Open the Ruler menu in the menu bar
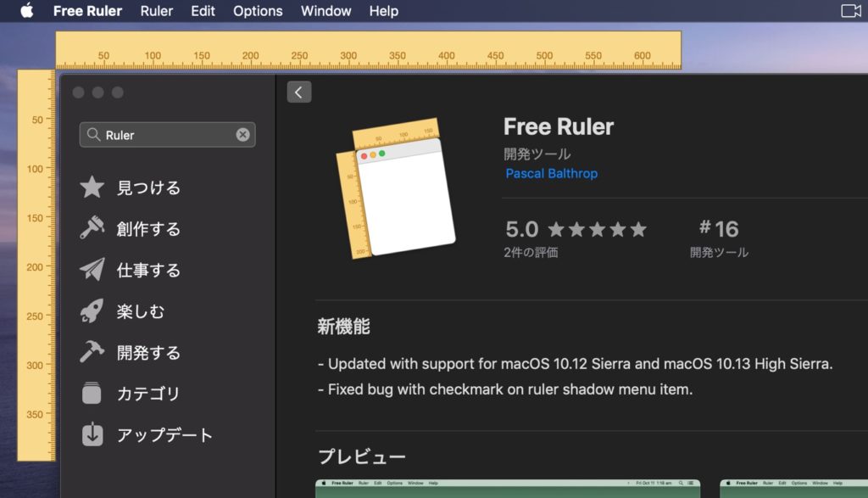This screenshot has width=868, height=498. tap(156, 11)
